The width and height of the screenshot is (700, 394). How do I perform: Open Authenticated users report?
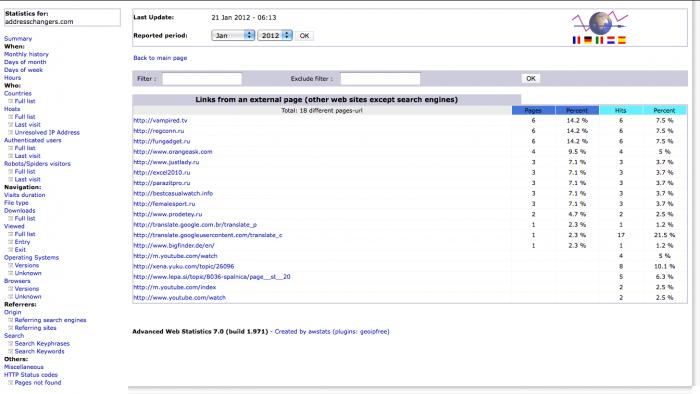coord(33,140)
